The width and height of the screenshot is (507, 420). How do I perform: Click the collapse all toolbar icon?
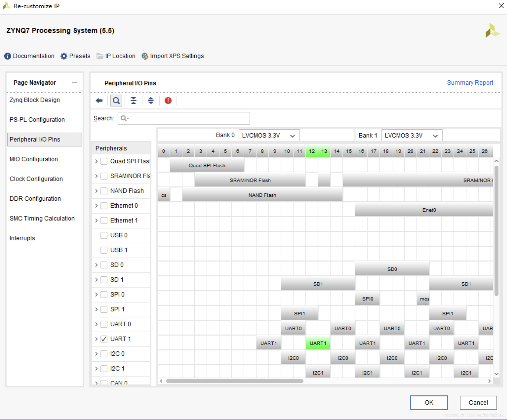[133, 101]
